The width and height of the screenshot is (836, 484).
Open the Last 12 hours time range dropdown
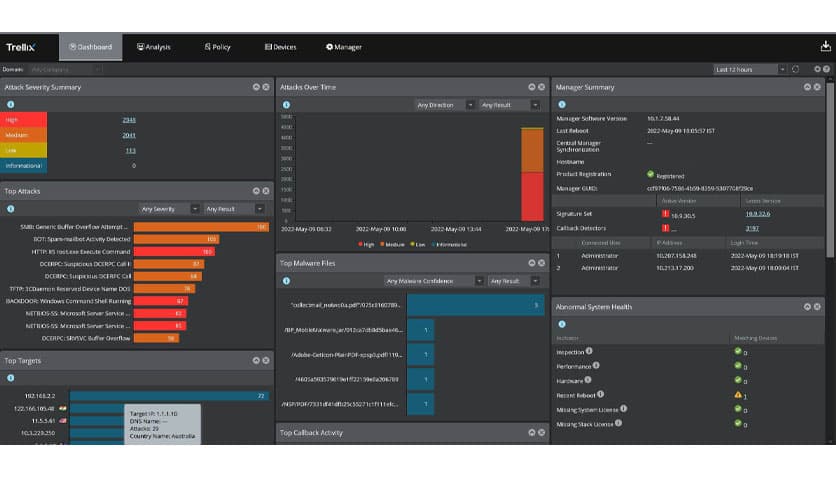click(x=750, y=69)
